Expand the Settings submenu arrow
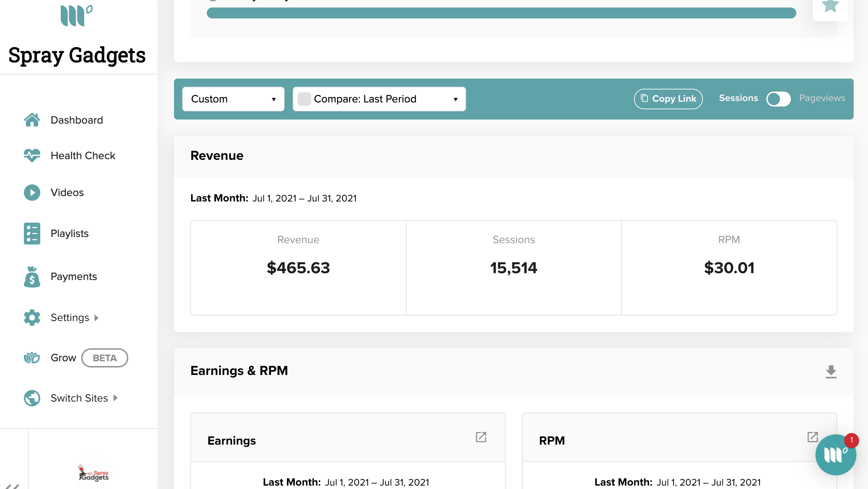868x489 pixels. point(97,318)
